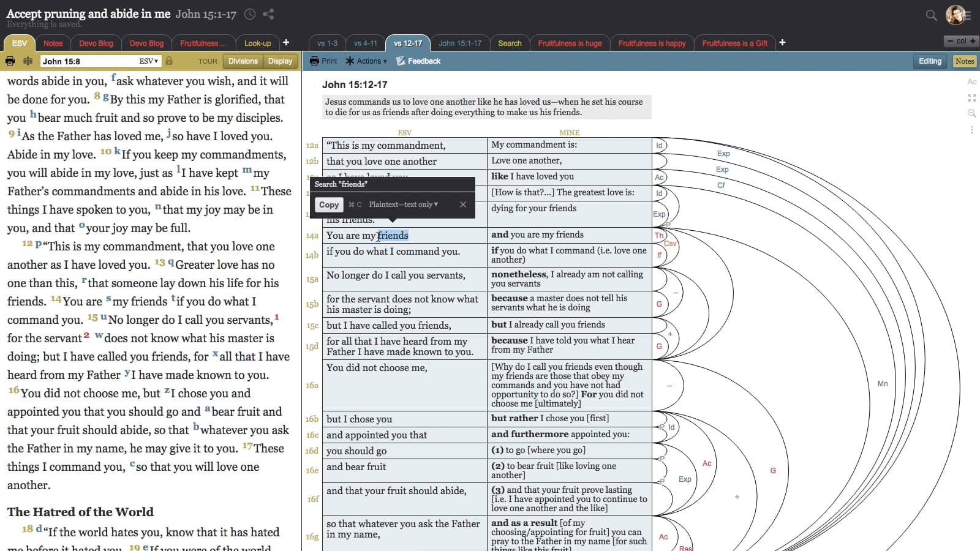Click the heading The Hatred of the World
The width and height of the screenshot is (980, 551).
click(80, 512)
